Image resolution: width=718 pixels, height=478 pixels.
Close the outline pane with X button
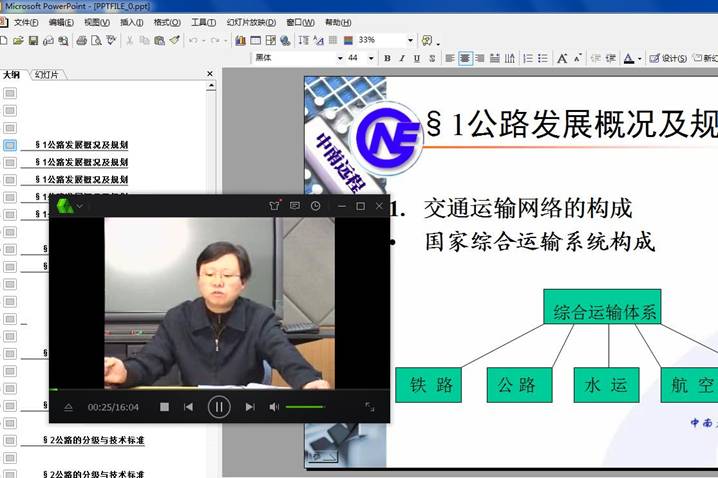pyautogui.click(x=210, y=74)
